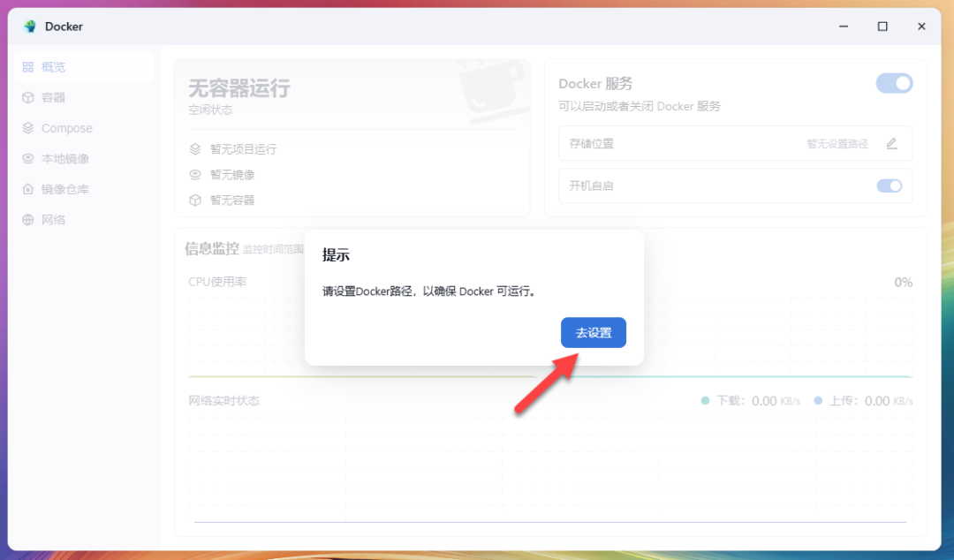
Task: Click the 暂无容器 text
Action: [x=232, y=201]
